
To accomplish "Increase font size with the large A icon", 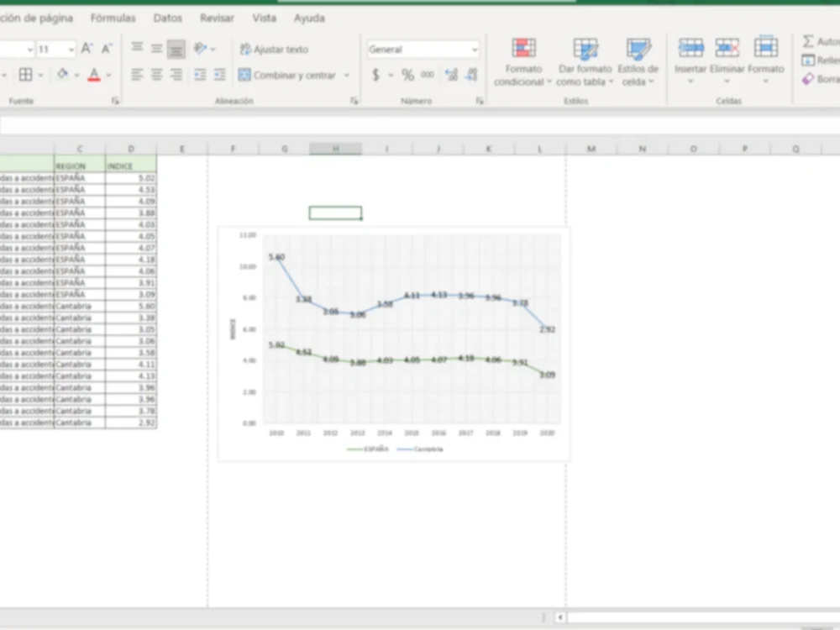I will (x=87, y=49).
